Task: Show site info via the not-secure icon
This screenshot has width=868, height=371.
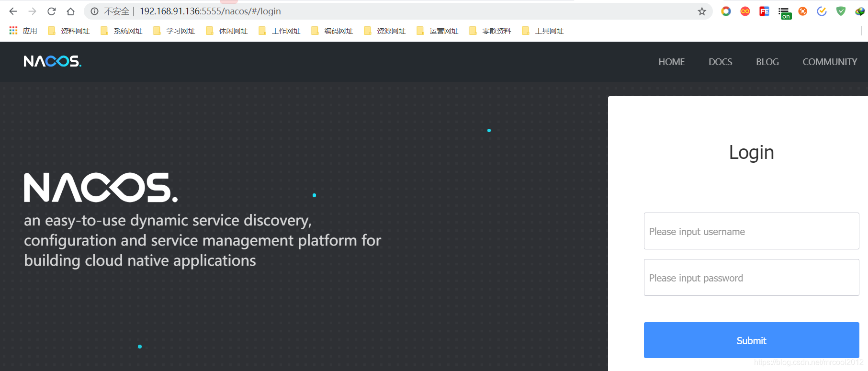Action: point(95,11)
